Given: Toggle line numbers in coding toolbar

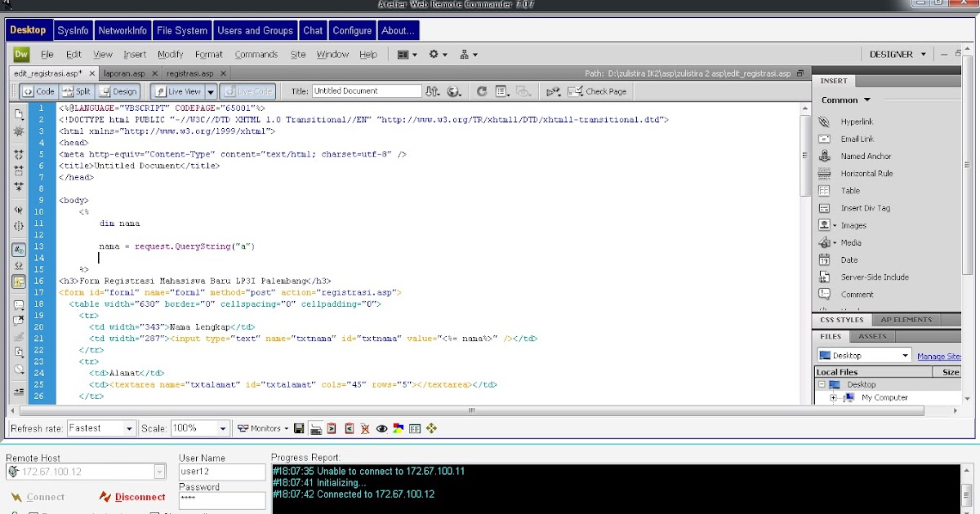Looking at the screenshot, I should (x=19, y=250).
